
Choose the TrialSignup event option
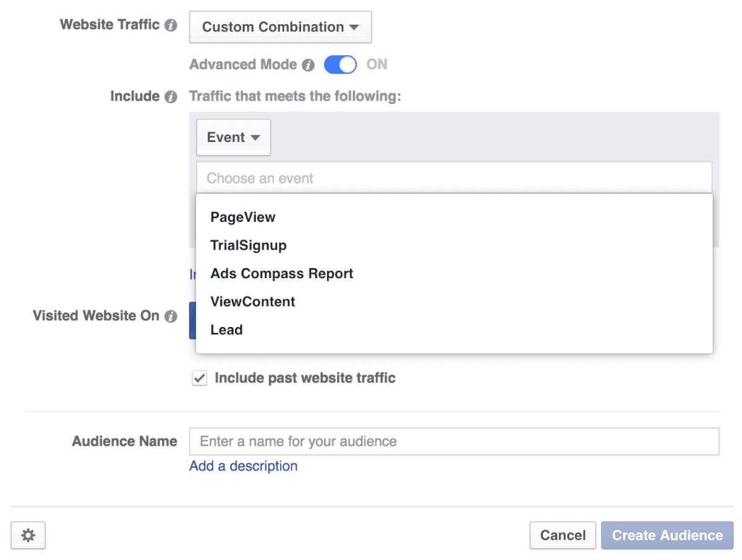249,245
